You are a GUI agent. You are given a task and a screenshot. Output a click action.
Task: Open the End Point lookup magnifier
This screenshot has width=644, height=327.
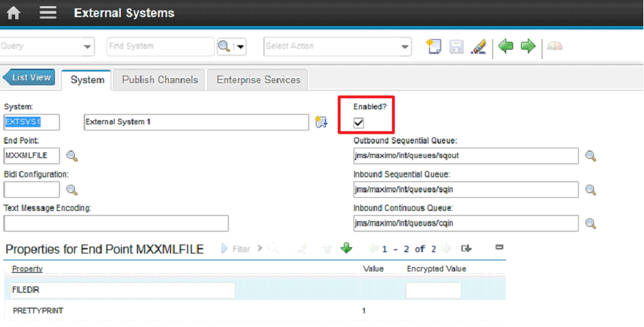pos(72,156)
